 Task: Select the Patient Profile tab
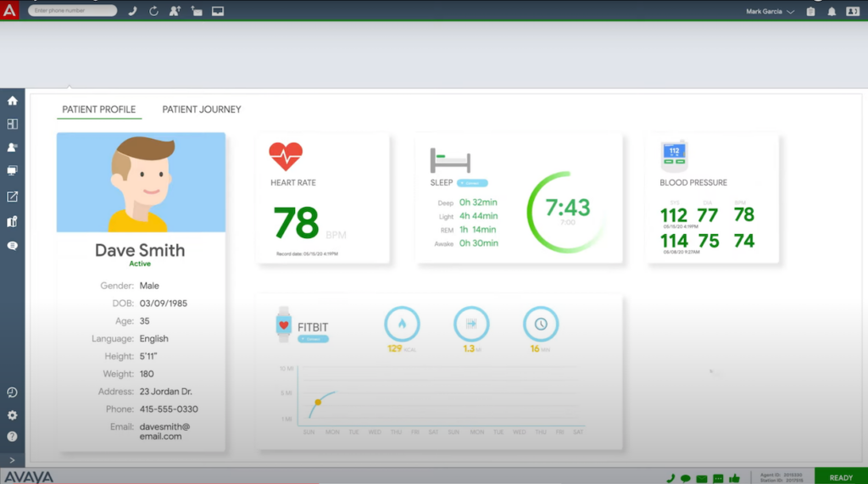pyautogui.click(x=98, y=109)
